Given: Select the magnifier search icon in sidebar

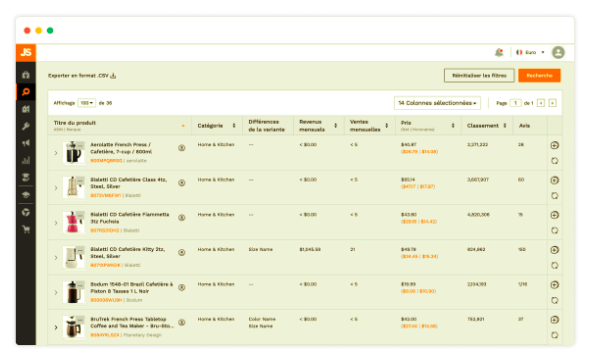Looking at the screenshot, I should 26,92.
